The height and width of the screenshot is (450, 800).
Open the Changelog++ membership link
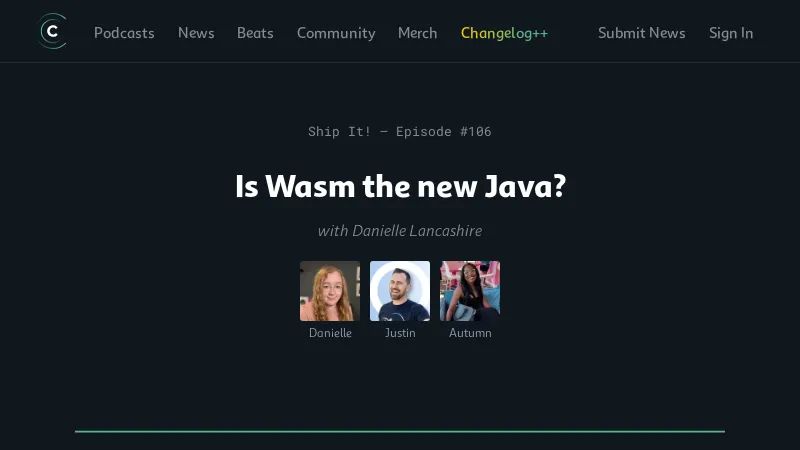coord(504,33)
